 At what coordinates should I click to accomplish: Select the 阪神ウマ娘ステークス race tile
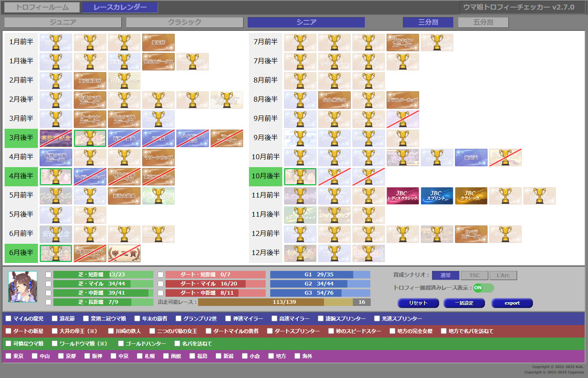(56, 158)
